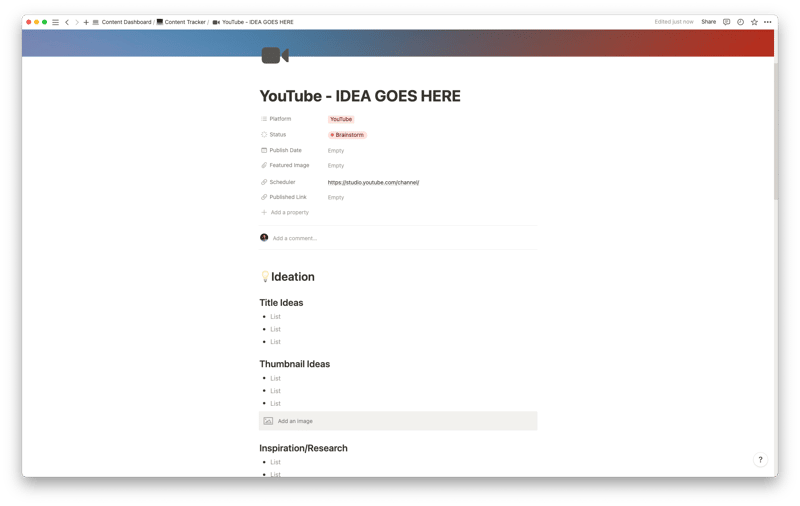
Task: Click the Scheduler property label
Action: (x=282, y=182)
